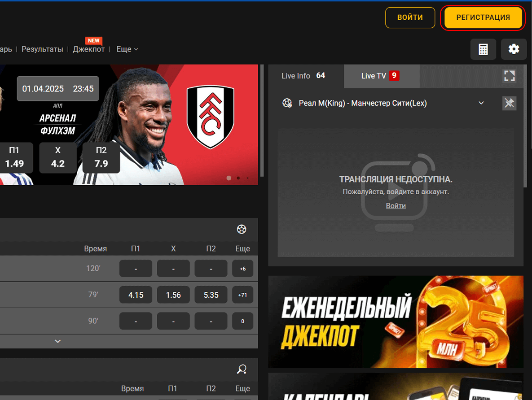Open the odds calculator icon

tap(483, 49)
